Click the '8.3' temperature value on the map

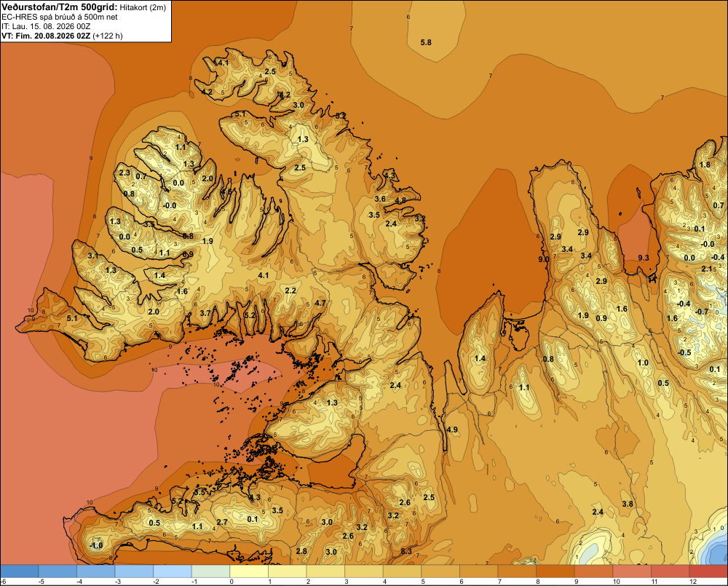406,551
